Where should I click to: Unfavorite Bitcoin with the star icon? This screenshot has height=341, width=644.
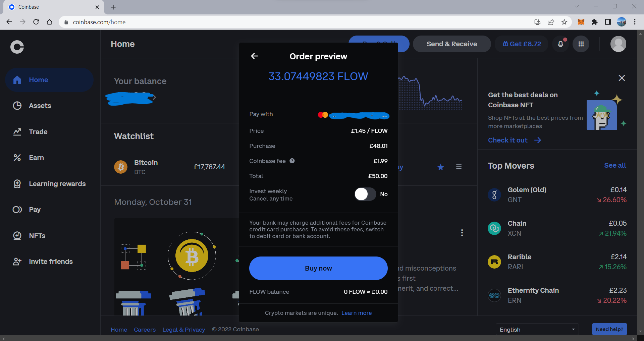tap(441, 167)
